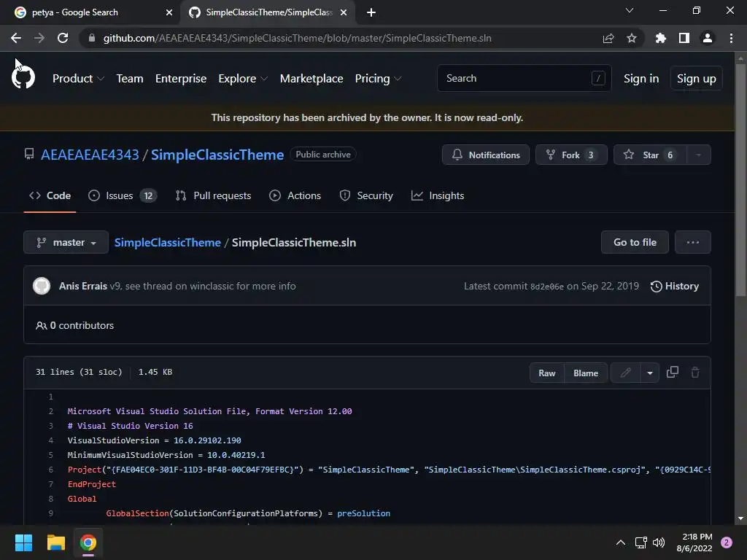
Task: Click the site lock icon in address bar
Action: tap(92, 38)
